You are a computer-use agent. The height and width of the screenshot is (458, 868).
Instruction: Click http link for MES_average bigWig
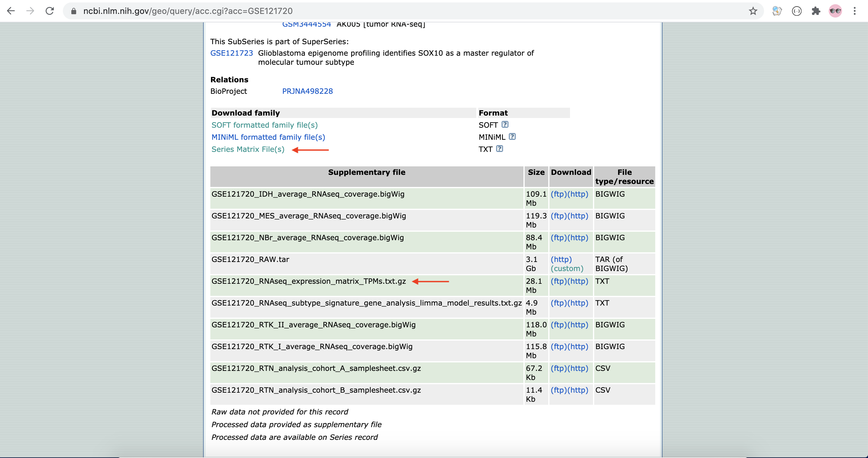(578, 216)
